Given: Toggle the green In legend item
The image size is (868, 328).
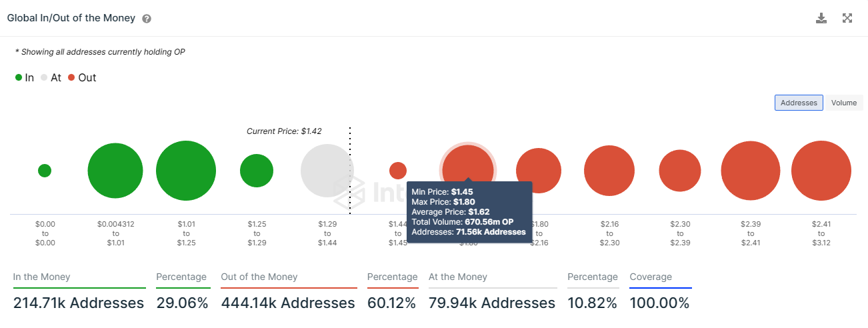Looking at the screenshot, I should point(25,77).
